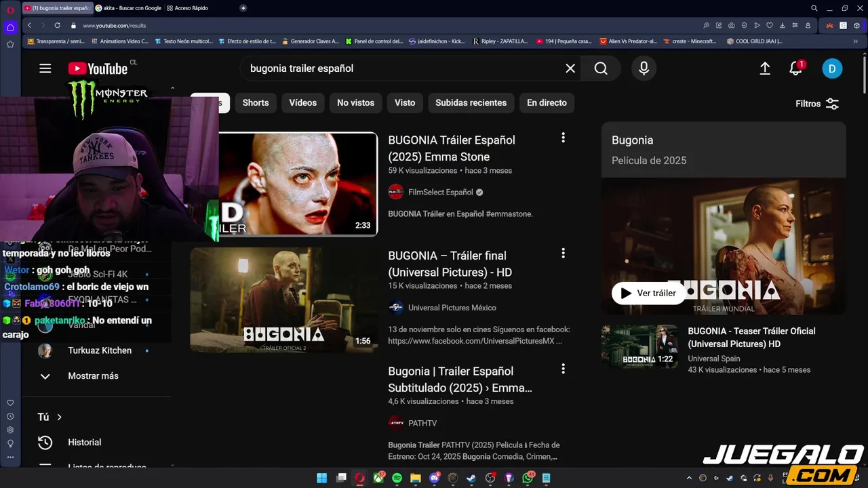Screen dimensions: 868x488
Task: Open Turkuaz Kitchen subscription
Action: (100, 351)
